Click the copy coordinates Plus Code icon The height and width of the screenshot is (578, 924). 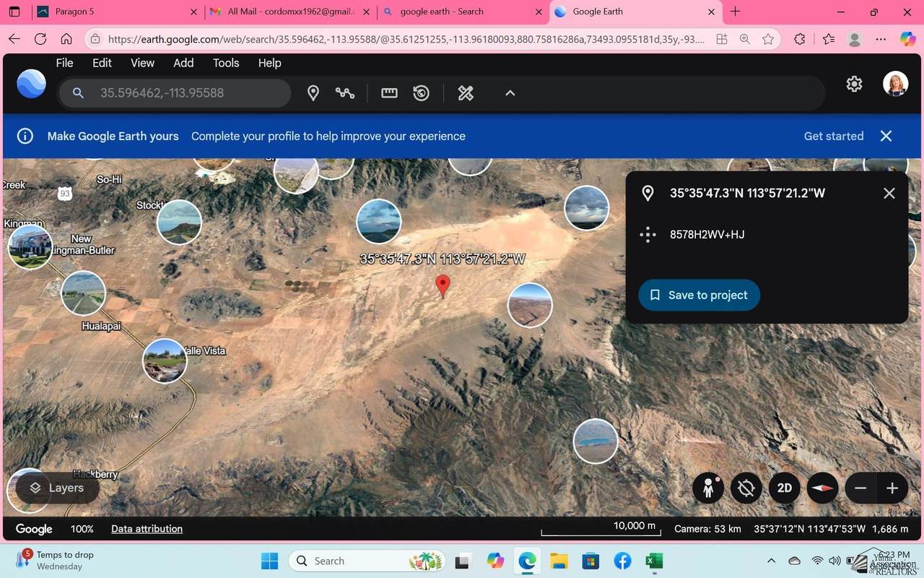(x=648, y=234)
